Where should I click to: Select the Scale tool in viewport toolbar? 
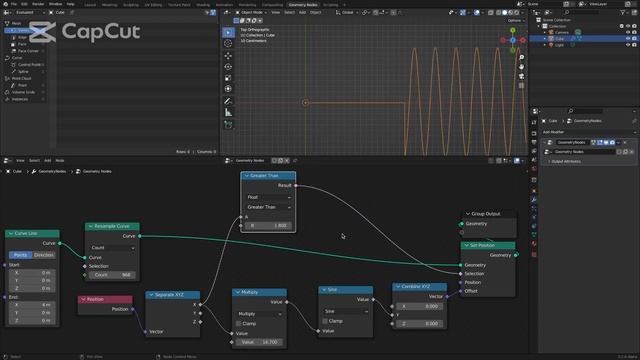(x=228, y=78)
